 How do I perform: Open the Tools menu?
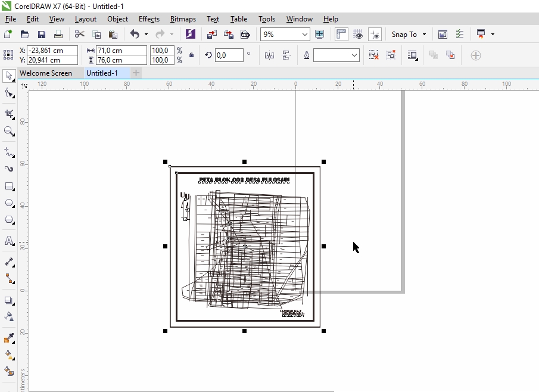(x=267, y=19)
